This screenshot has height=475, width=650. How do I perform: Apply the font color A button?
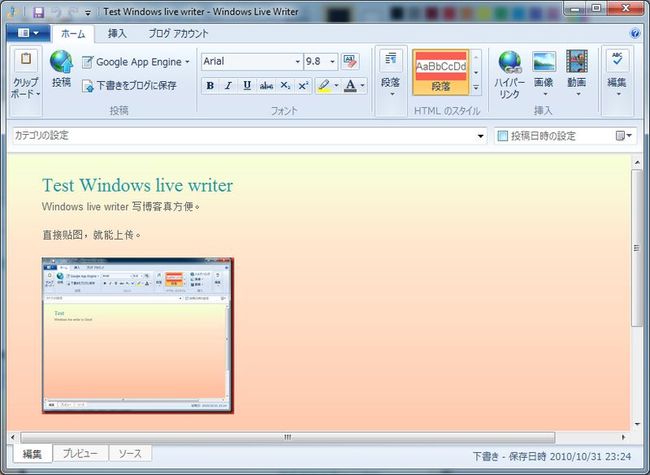tap(350, 86)
